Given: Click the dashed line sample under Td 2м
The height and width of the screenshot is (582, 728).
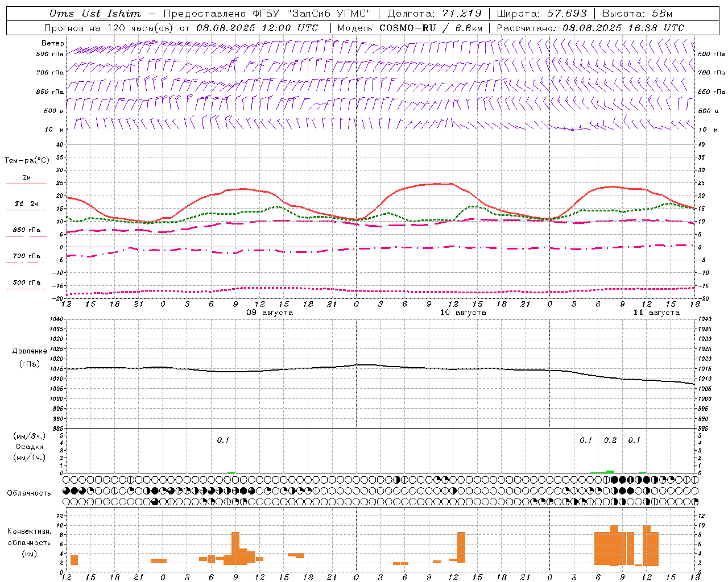Looking at the screenshot, I should pos(25,210).
